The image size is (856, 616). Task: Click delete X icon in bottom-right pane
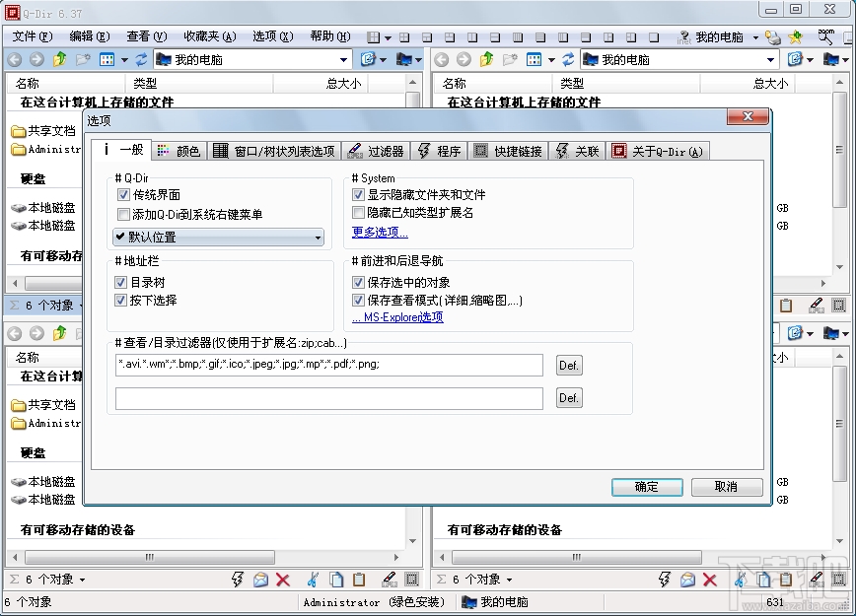(x=710, y=580)
